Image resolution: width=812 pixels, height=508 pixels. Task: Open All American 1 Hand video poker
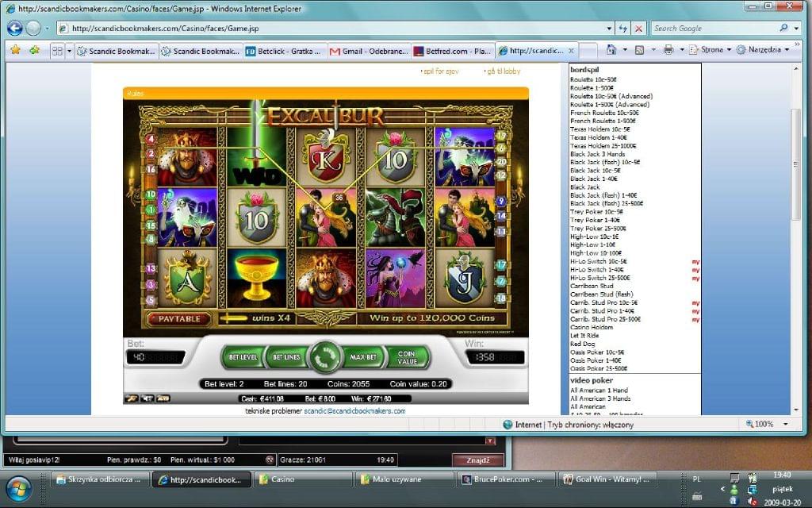tap(599, 391)
